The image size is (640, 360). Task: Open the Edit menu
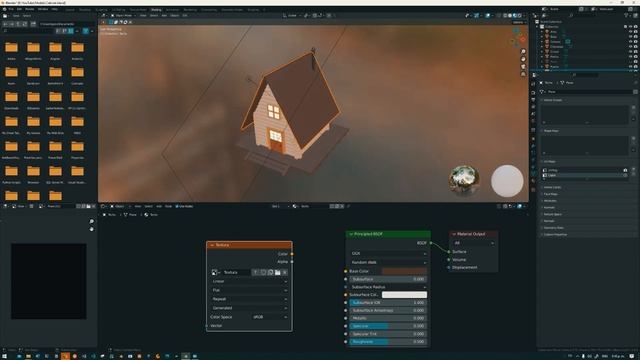[x=19, y=9]
